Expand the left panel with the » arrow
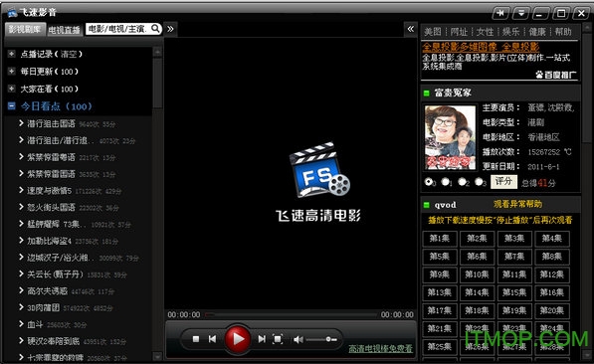 tap(170, 29)
